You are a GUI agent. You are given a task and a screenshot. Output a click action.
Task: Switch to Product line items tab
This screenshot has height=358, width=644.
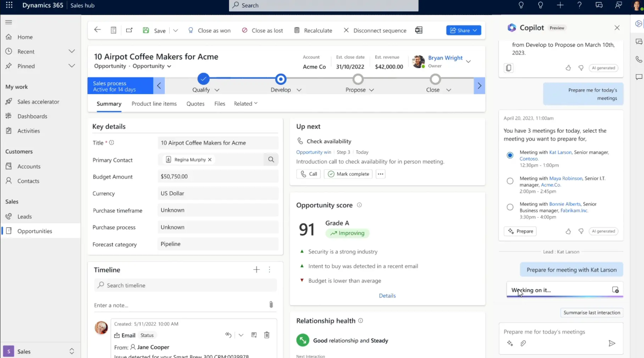coord(154,104)
